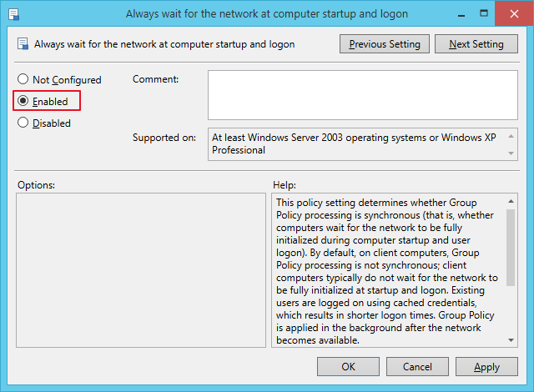This screenshot has width=534, height=392.
Task: Click inside the Comment text box
Action: 363,95
